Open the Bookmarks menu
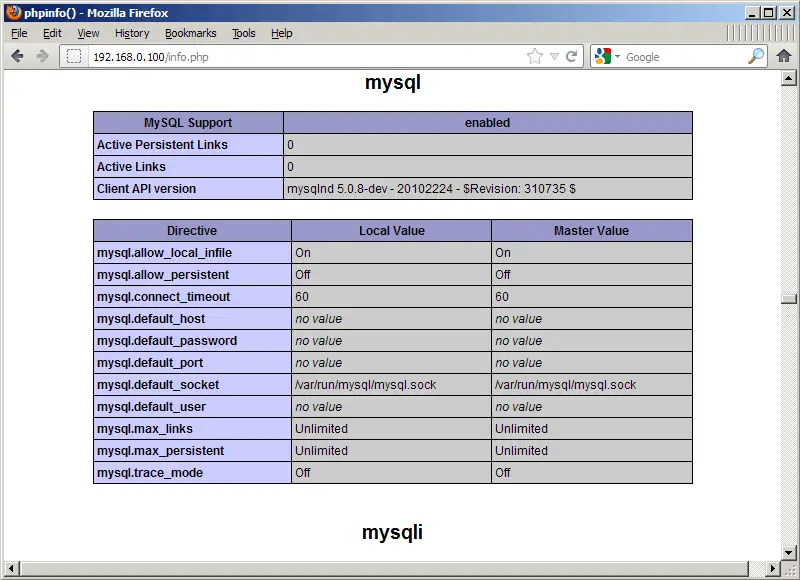The height and width of the screenshot is (580, 800). (x=191, y=33)
